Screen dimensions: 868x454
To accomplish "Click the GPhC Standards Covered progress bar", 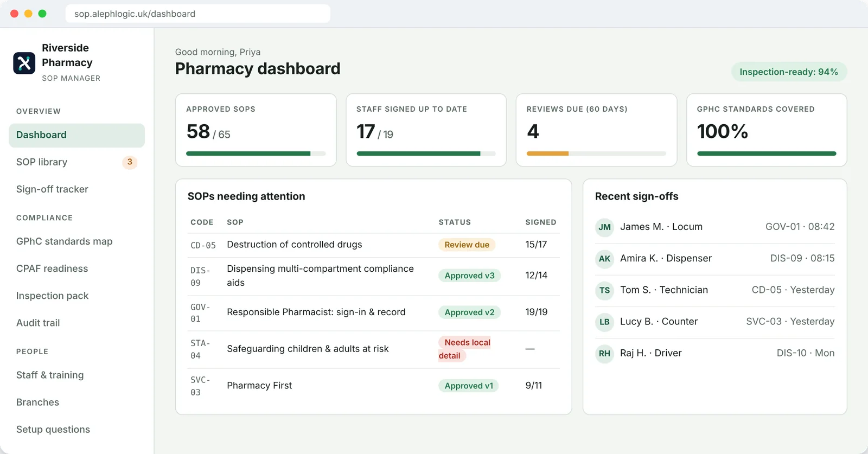I will 767,154.
